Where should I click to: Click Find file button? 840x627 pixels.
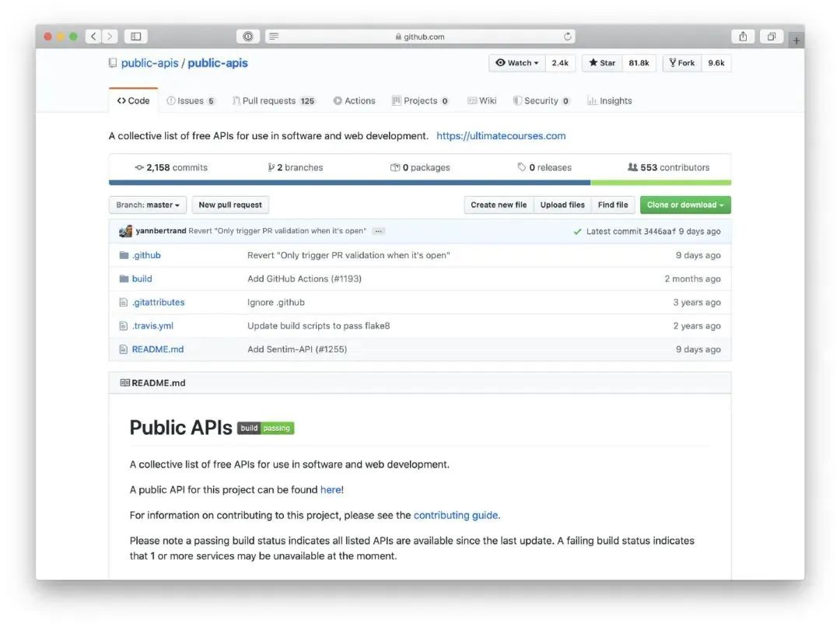point(613,205)
